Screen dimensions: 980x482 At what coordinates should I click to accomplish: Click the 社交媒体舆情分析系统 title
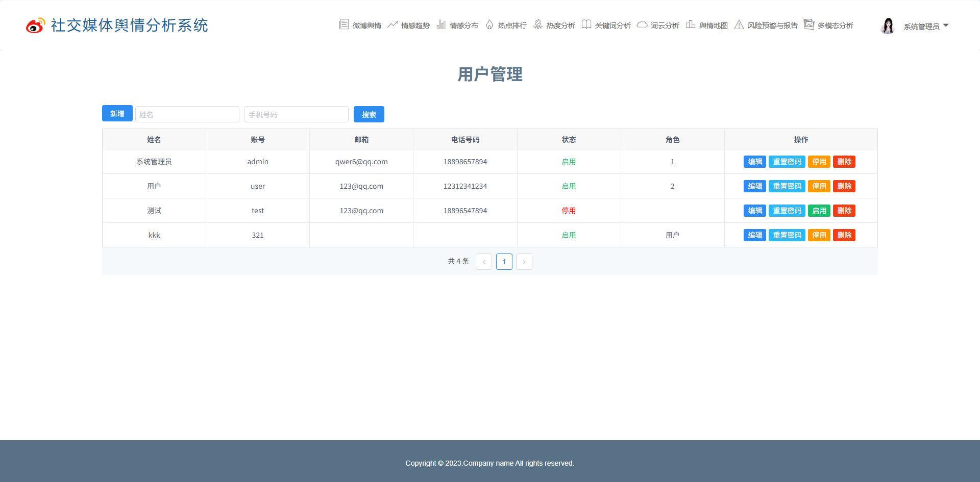coord(130,26)
